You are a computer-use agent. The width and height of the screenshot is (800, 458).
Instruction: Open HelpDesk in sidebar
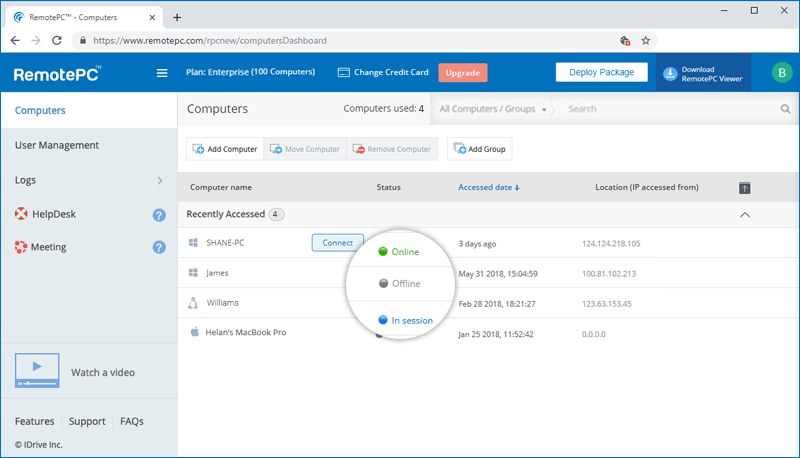(x=54, y=214)
